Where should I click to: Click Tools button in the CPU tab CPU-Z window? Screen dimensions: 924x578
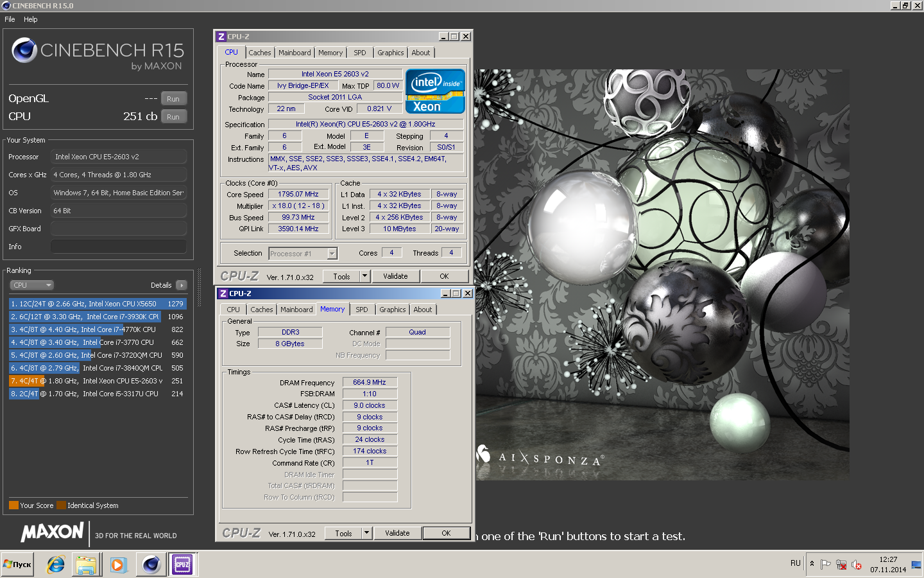click(x=341, y=276)
